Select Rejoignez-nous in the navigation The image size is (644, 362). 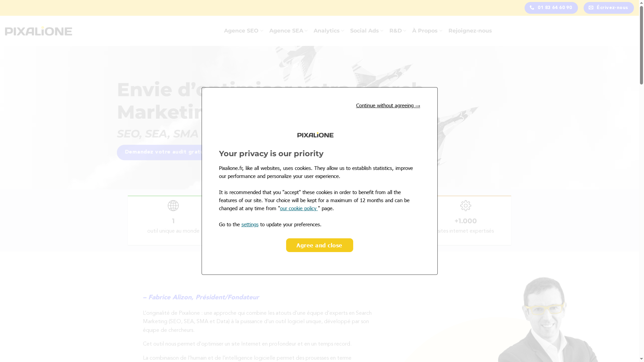point(470,31)
